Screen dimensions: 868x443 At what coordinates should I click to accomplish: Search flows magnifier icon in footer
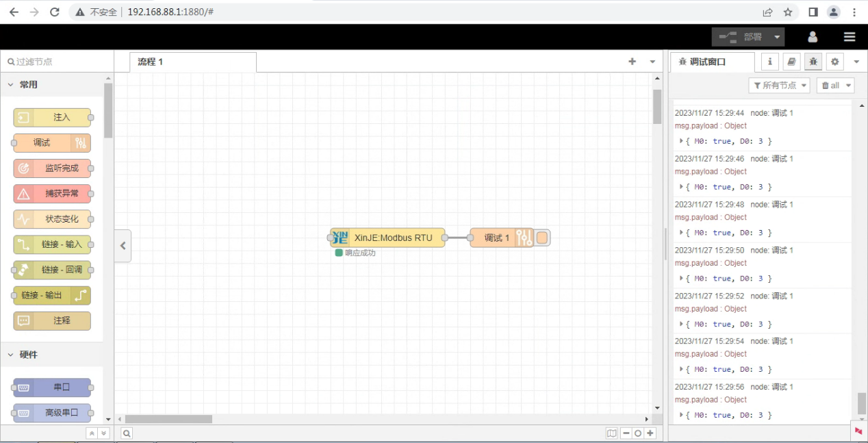(x=127, y=433)
